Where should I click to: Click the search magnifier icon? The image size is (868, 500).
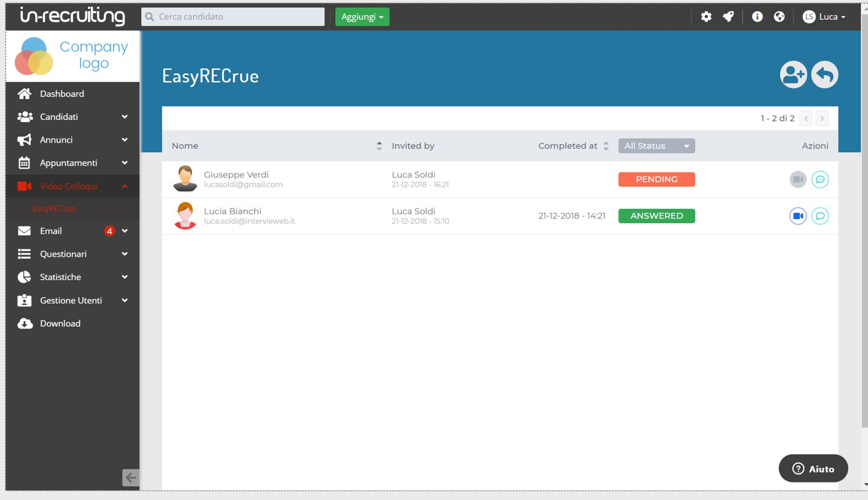pos(150,17)
